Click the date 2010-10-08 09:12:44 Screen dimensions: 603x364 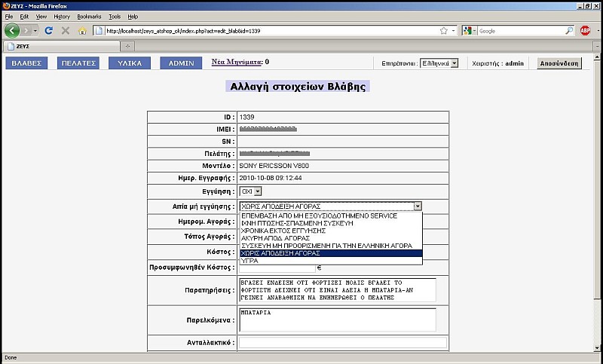pos(271,178)
